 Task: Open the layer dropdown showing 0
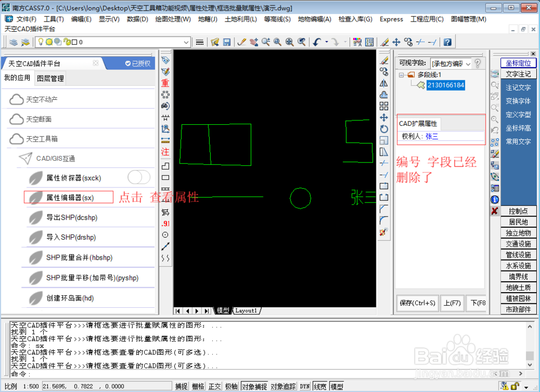click(186, 42)
